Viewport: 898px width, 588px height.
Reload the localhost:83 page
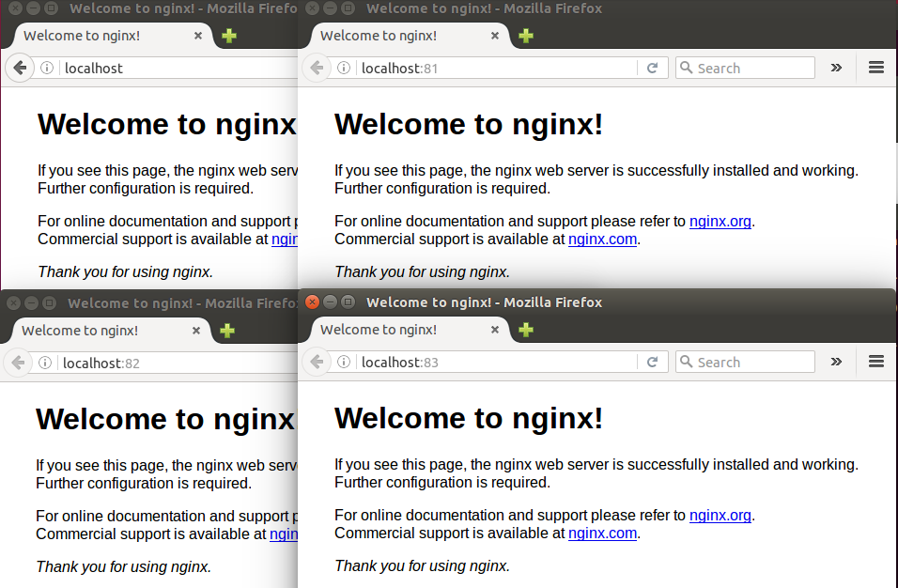point(652,362)
